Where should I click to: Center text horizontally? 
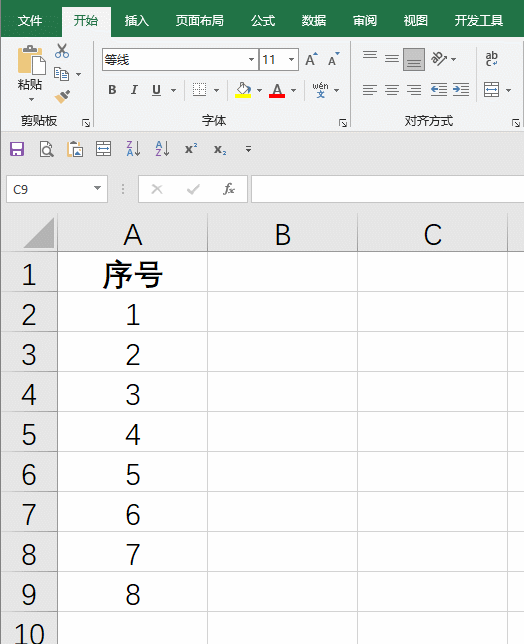coord(392,90)
